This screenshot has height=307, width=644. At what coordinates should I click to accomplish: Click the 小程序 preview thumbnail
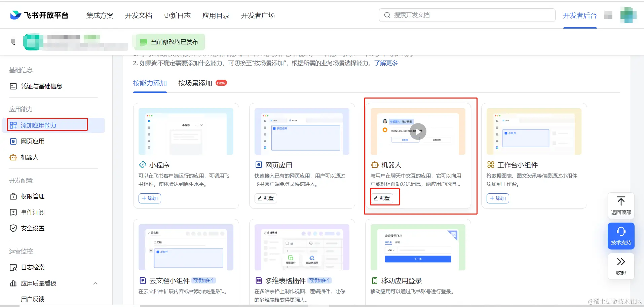click(186, 131)
